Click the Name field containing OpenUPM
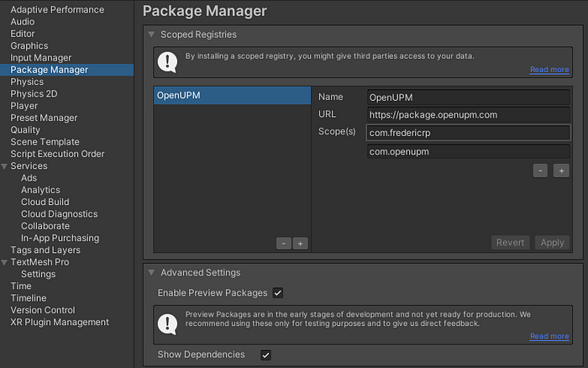Viewport: 588px width, 368px height. (x=469, y=97)
